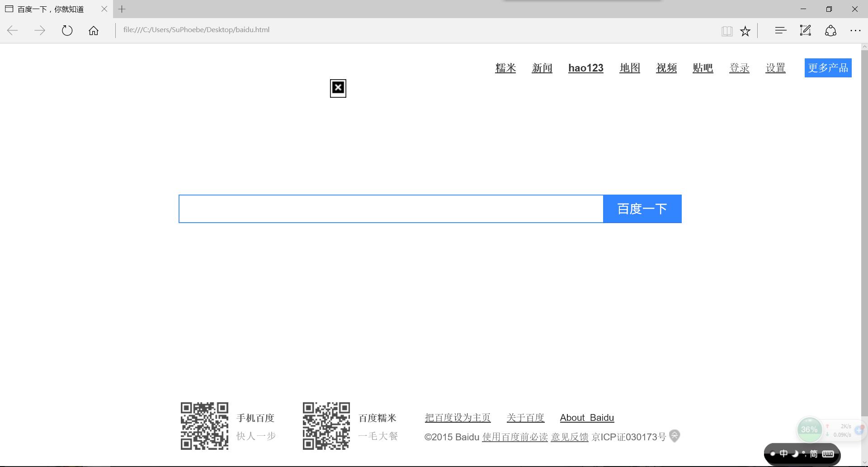Screen dimensions: 868x467
Task: Open the 新闻 link
Action: [x=542, y=68]
